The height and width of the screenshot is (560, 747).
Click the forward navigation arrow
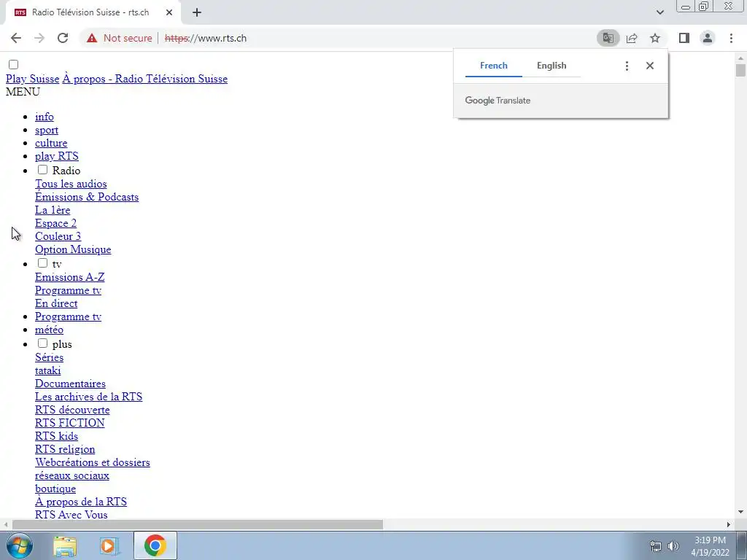coord(39,38)
